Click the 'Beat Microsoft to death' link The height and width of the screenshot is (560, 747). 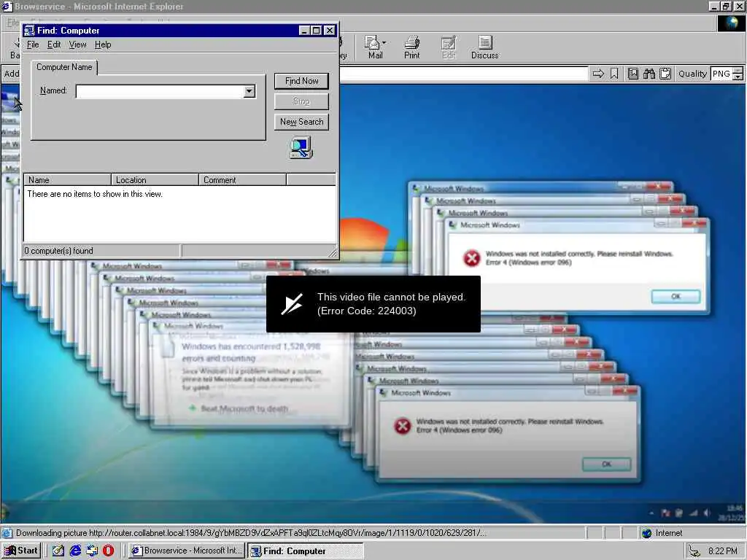click(244, 408)
